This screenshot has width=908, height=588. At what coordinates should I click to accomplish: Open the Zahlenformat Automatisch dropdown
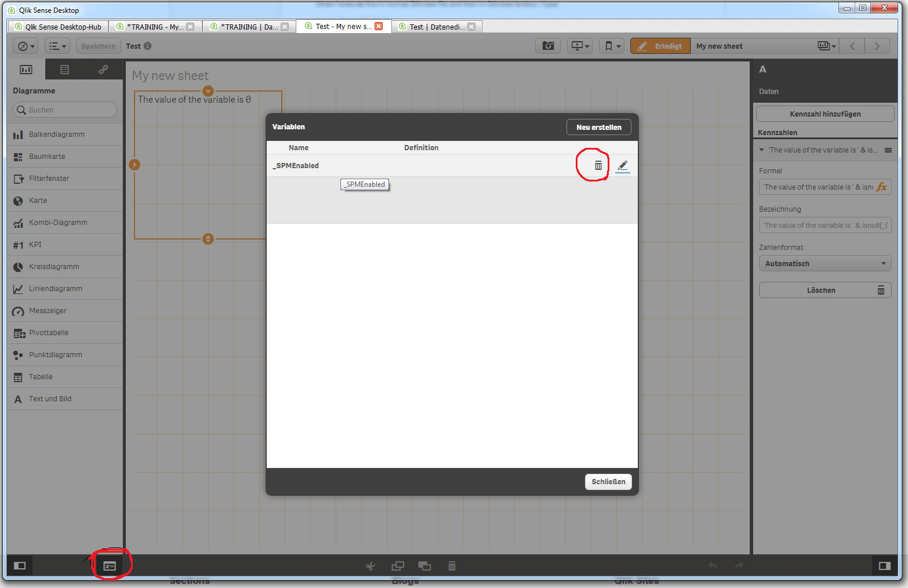tap(825, 263)
